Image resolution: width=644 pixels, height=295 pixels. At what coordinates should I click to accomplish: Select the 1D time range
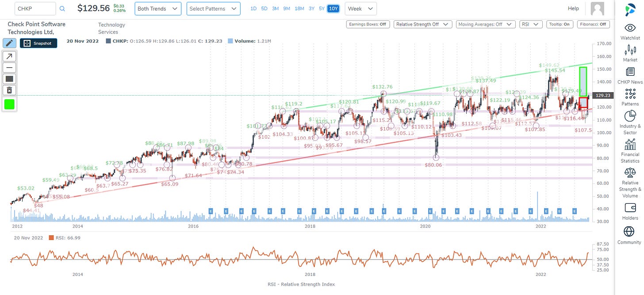pos(253,8)
